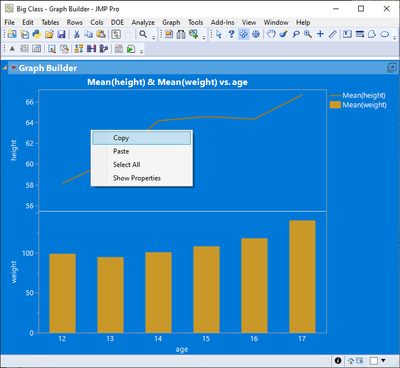Click the Cut scissors icon
400x368 pixels.
tap(77, 34)
